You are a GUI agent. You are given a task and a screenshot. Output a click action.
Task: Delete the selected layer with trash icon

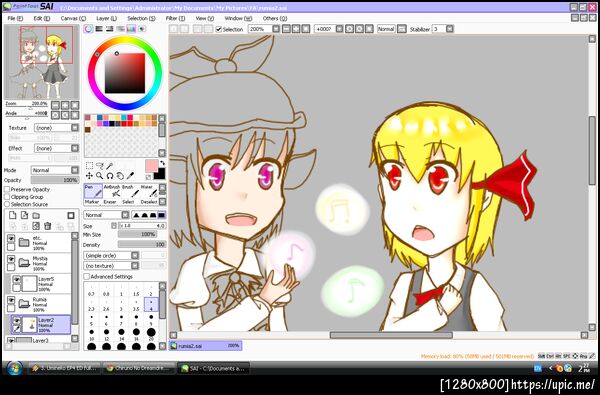[x=47, y=226]
